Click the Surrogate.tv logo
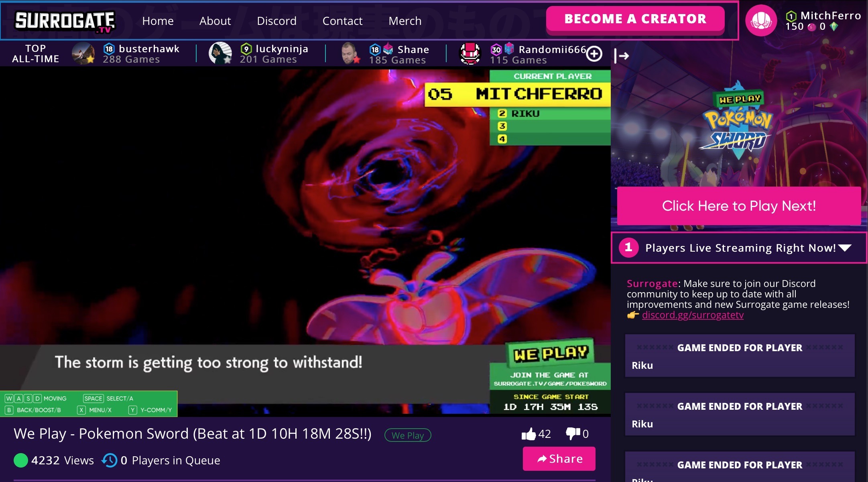868x482 pixels. click(x=65, y=21)
